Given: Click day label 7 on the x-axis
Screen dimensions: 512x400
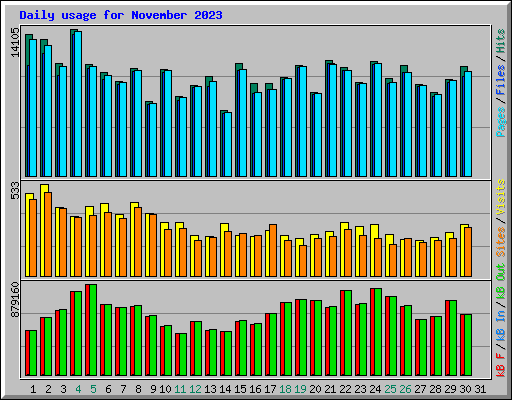Looking at the screenshot, I should [x=123, y=389].
